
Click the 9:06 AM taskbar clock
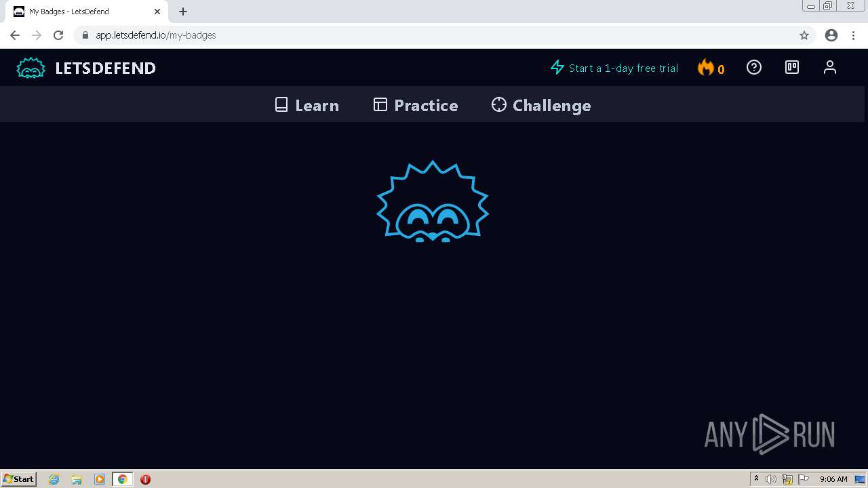pos(833,479)
